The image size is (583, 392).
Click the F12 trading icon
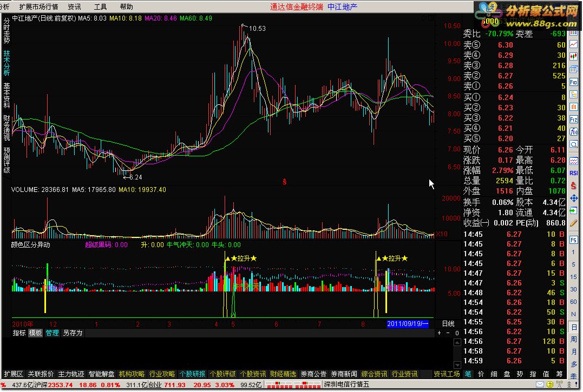574,119
